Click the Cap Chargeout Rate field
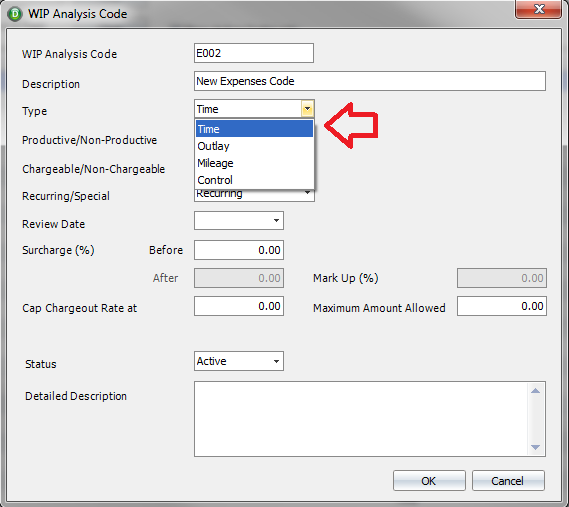Viewport: 569px width, 507px height. click(x=239, y=306)
